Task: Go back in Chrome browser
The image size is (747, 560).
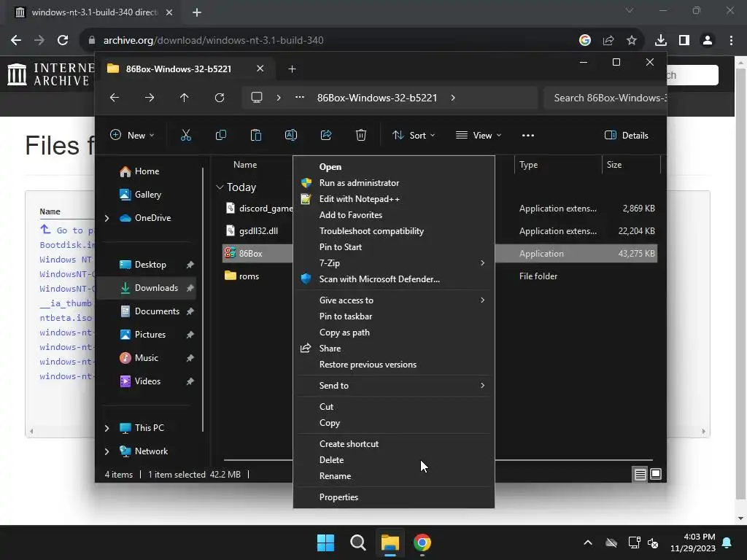Action: tap(16, 41)
